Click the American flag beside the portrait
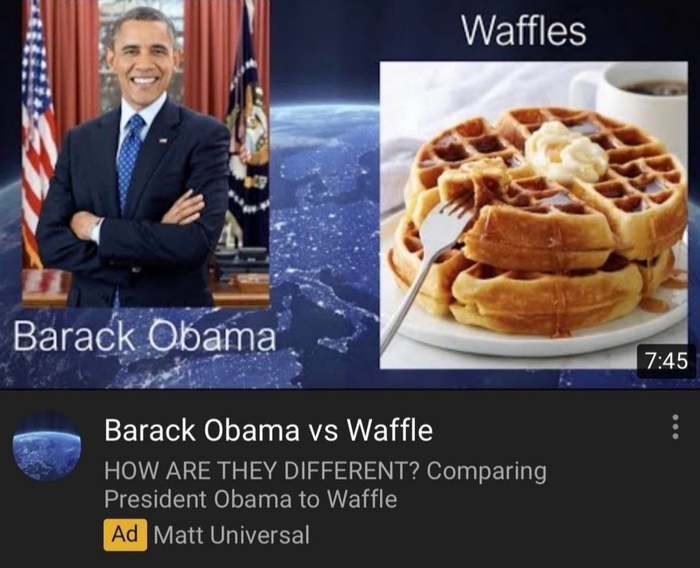The width and height of the screenshot is (700, 568). [x=39, y=134]
